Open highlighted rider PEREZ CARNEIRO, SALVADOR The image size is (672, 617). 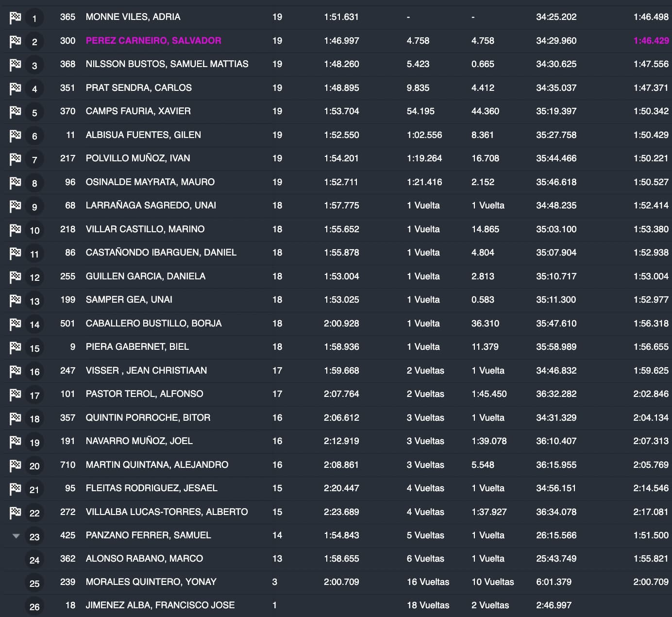click(x=153, y=41)
